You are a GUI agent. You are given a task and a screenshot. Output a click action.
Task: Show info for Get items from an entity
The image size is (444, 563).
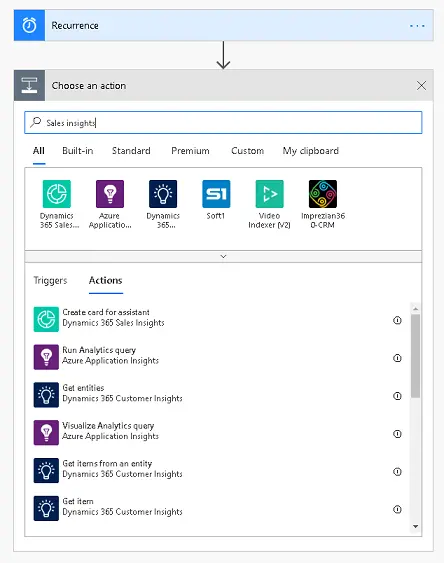point(397,471)
